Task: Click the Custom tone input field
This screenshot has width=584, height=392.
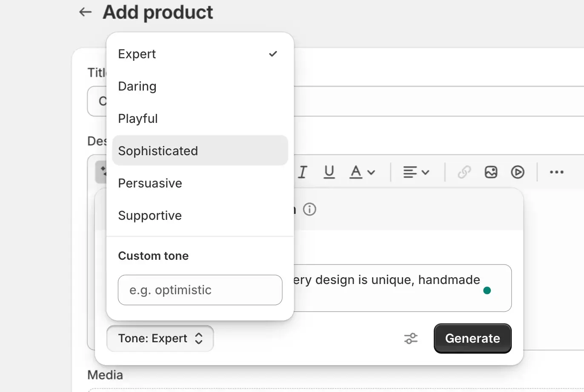Action: (200, 290)
